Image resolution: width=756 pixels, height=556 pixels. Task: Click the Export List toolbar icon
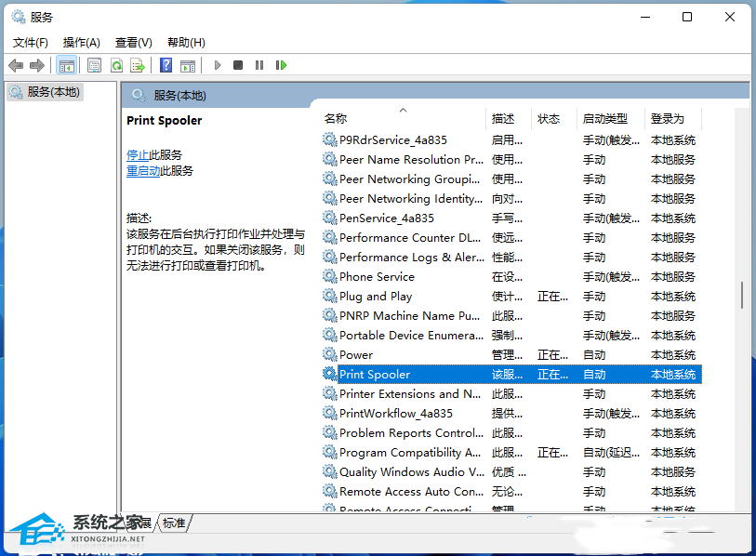click(x=138, y=65)
